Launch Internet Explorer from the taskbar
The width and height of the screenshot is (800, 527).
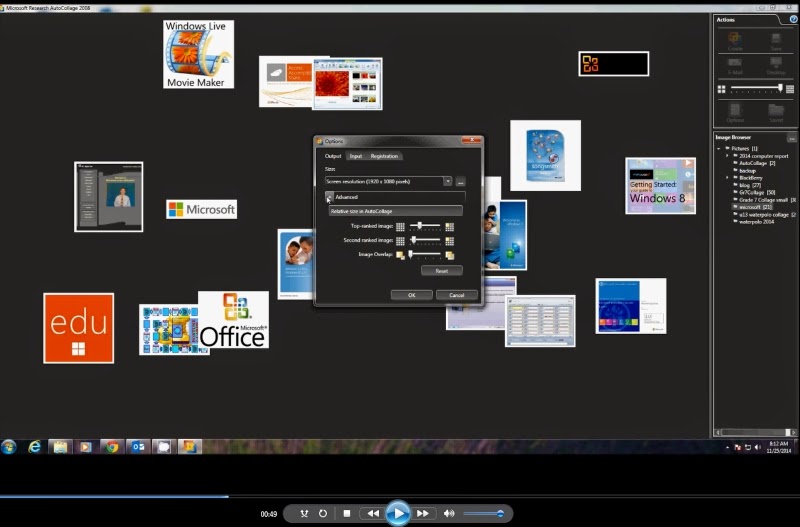tap(34, 447)
